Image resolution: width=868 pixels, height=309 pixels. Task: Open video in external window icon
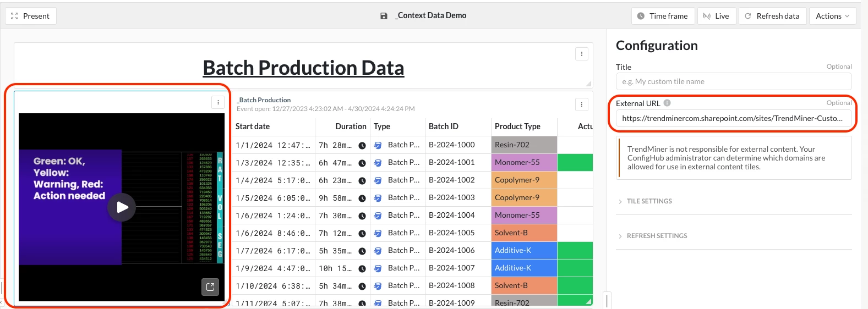click(210, 286)
